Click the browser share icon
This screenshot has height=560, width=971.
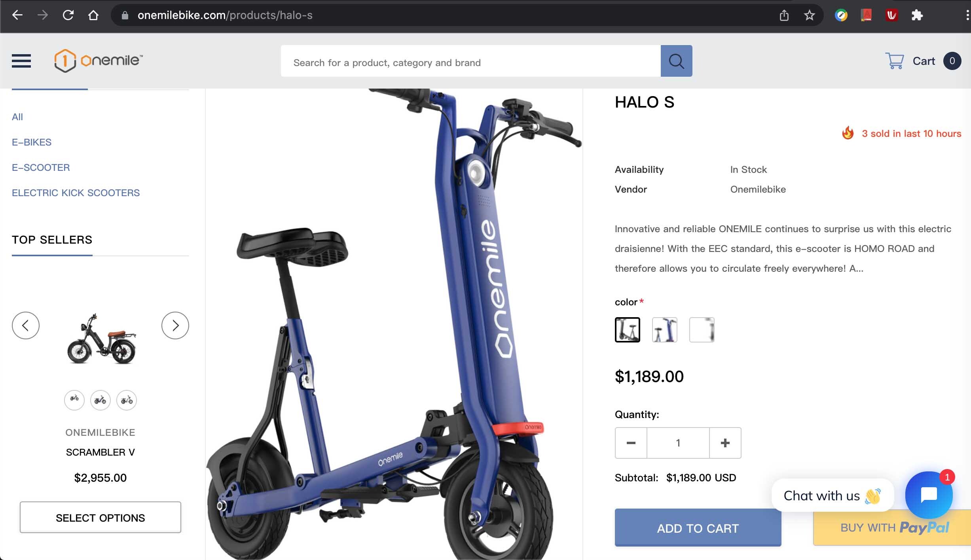point(784,15)
